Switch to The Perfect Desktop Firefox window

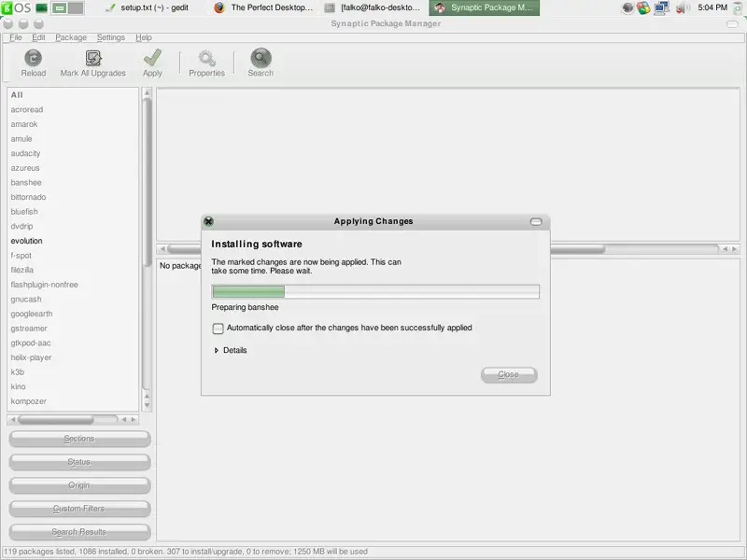coord(263,7)
